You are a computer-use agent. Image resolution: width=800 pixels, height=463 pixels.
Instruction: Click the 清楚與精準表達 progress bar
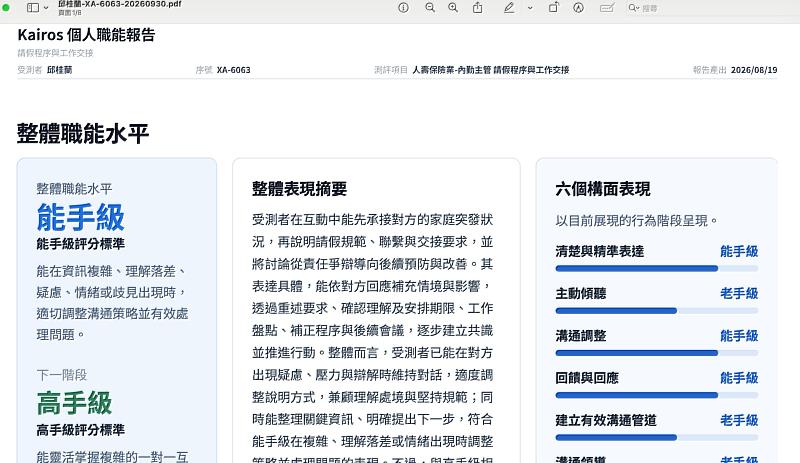point(657,269)
